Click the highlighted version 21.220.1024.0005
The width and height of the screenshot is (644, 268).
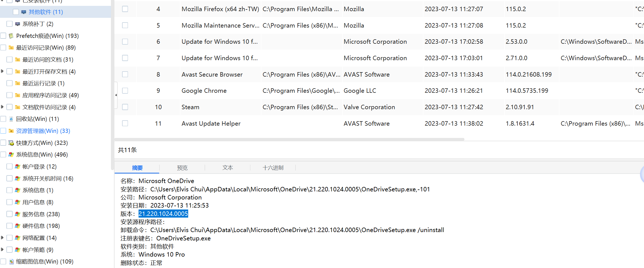click(163, 214)
